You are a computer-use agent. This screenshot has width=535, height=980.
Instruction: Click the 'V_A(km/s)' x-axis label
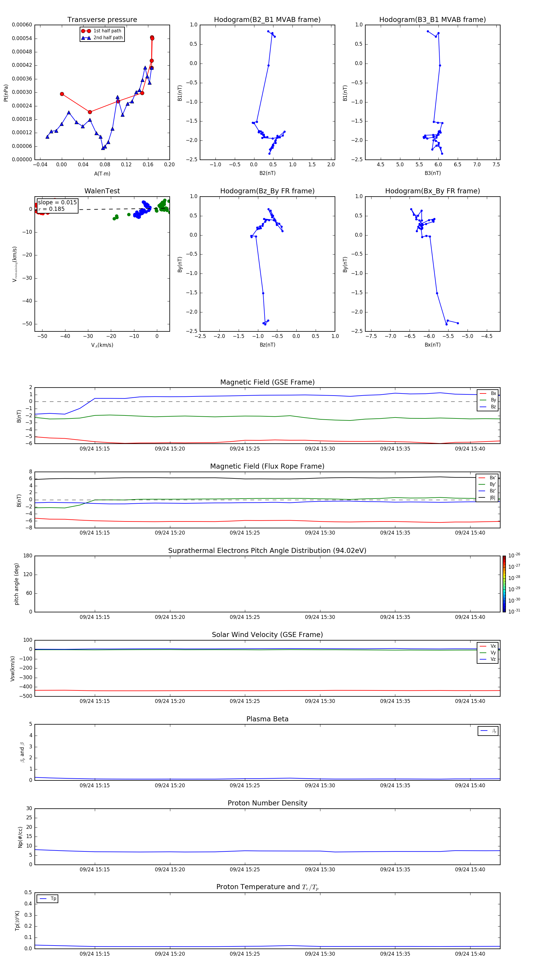[x=102, y=345]
